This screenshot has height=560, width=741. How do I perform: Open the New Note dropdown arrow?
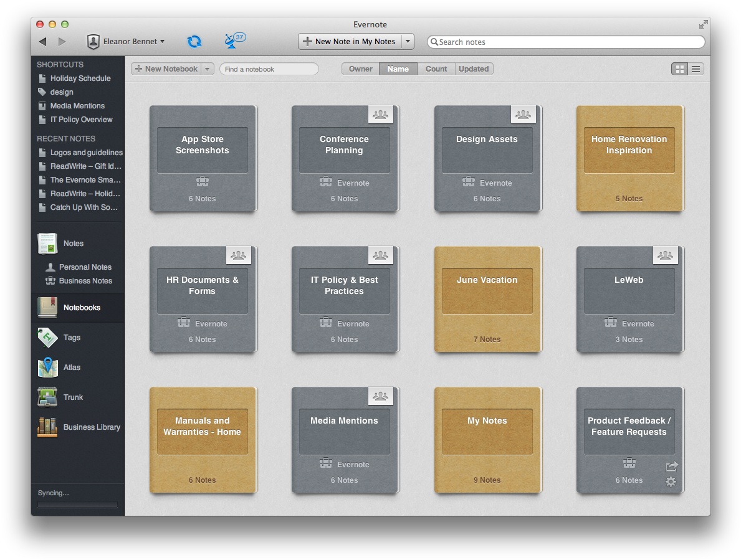[x=408, y=42]
